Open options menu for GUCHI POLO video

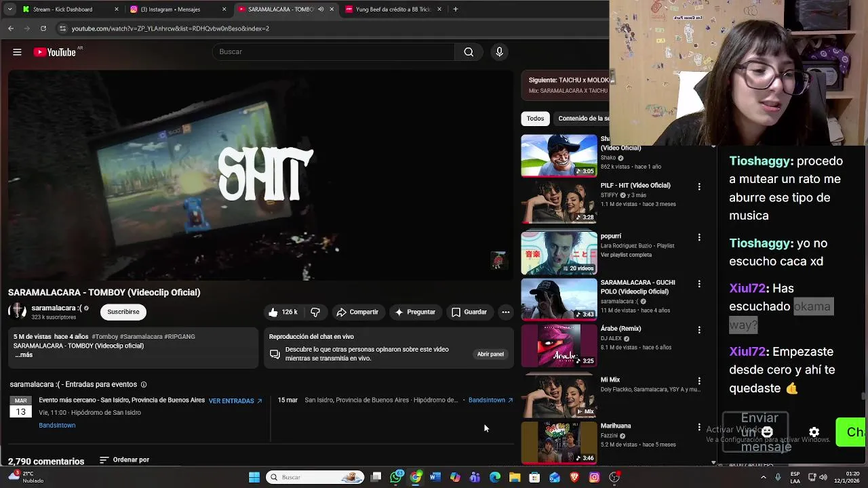click(699, 283)
